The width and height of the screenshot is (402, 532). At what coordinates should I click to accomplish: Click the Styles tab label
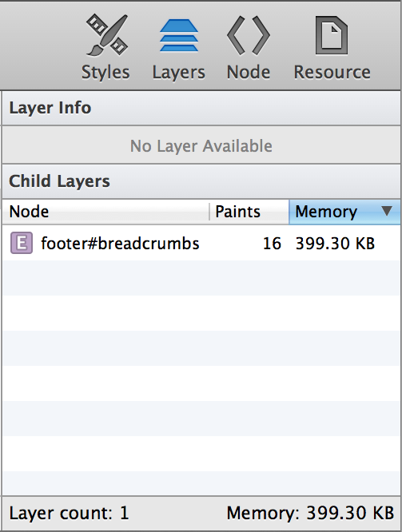point(105,72)
